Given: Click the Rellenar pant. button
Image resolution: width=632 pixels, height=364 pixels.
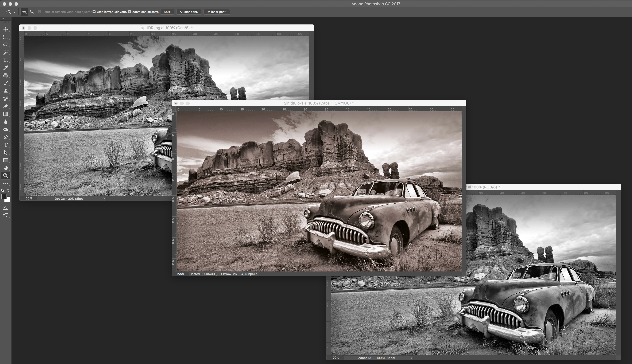Looking at the screenshot, I should (216, 12).
